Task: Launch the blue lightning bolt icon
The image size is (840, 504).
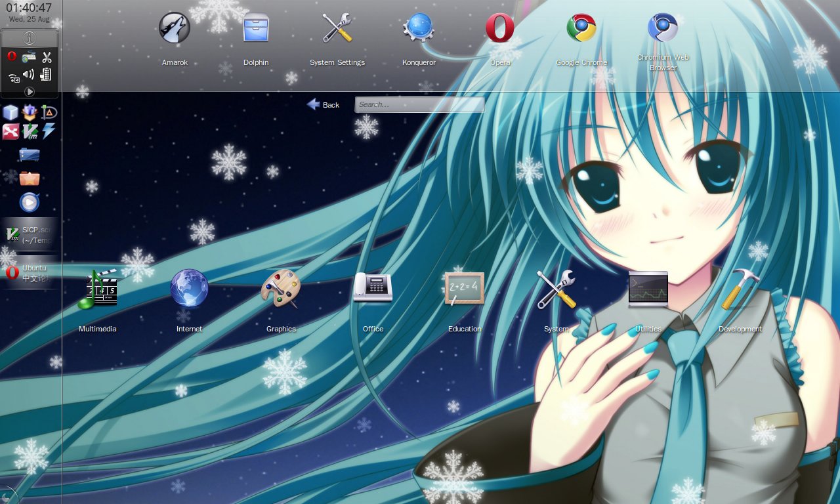Action: (49, 131)
